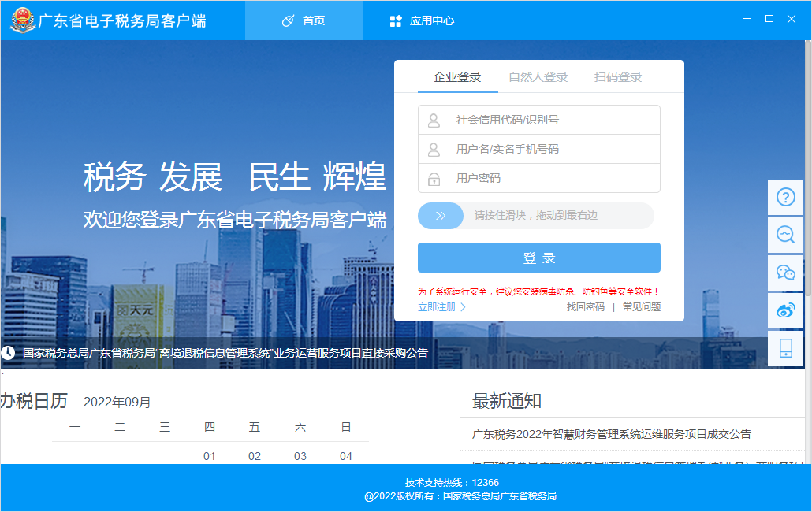Open the 常见问题 FAQ link
Viewport: 812px width, 512px height.
[642, 307]
